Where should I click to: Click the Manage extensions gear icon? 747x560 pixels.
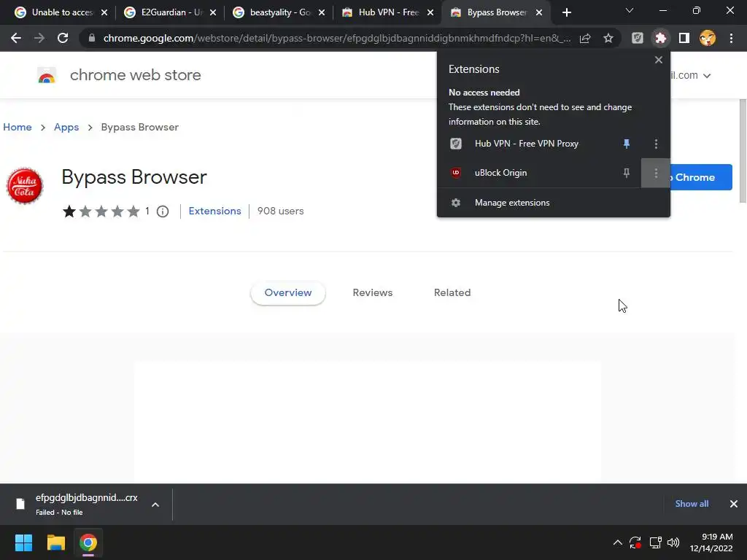click(456, 203)
